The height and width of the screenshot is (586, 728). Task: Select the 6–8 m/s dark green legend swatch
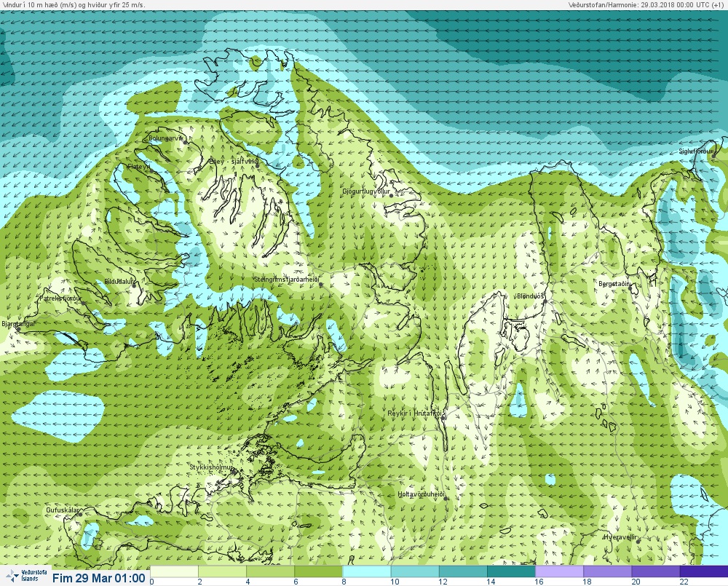[x=319, y=571]
